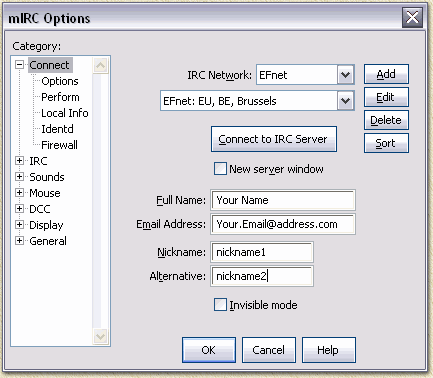Open the EFnet server list dropdown

345,101
